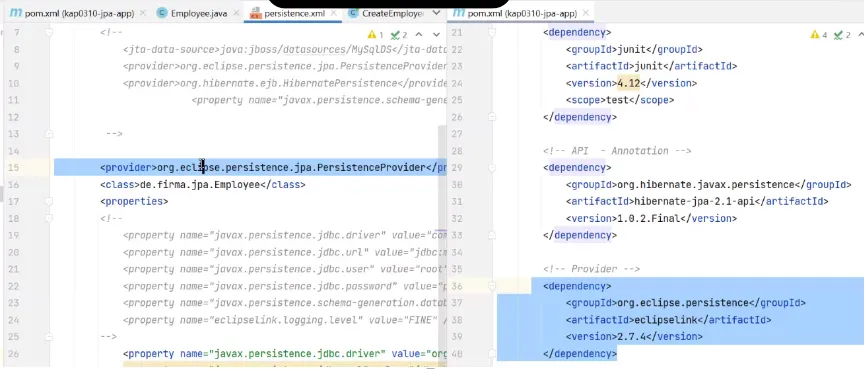Click the class icon on CreateEmployee tab
Viewport: 865px width, 369px height.
pyautogui.click(x=354, y=13)
